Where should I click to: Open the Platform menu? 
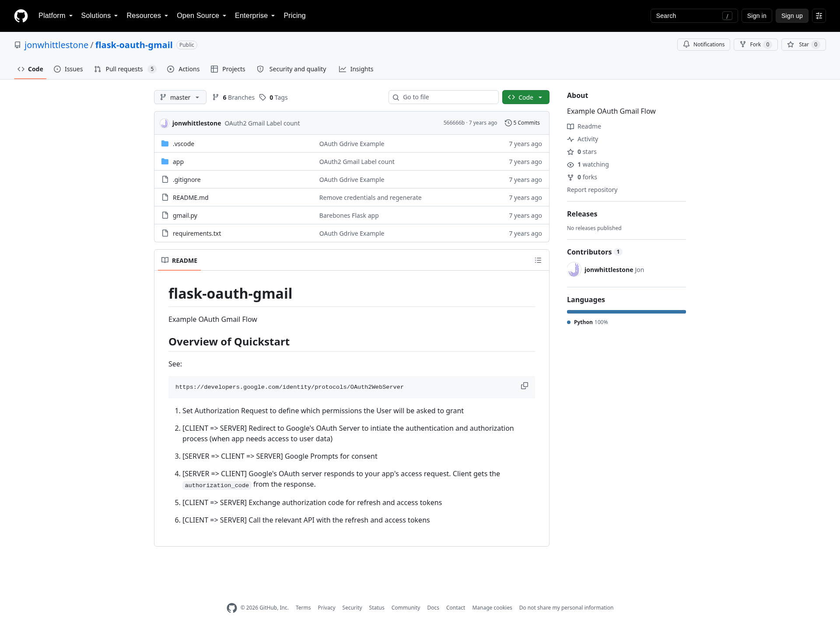(56, 16)
